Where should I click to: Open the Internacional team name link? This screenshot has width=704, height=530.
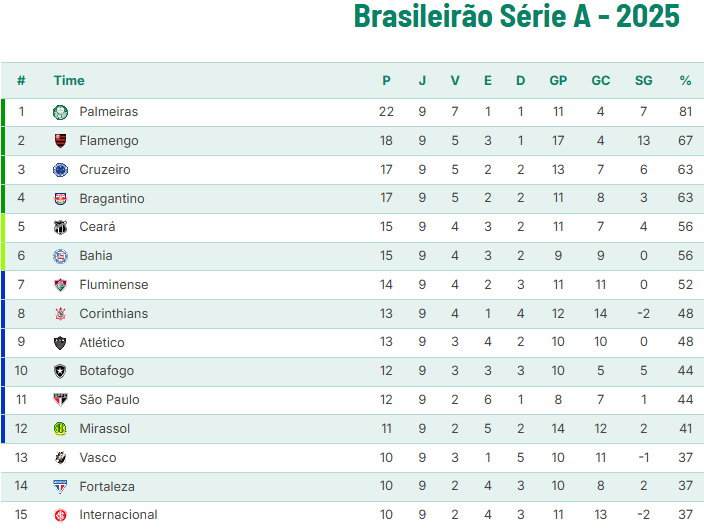[118, 515]
